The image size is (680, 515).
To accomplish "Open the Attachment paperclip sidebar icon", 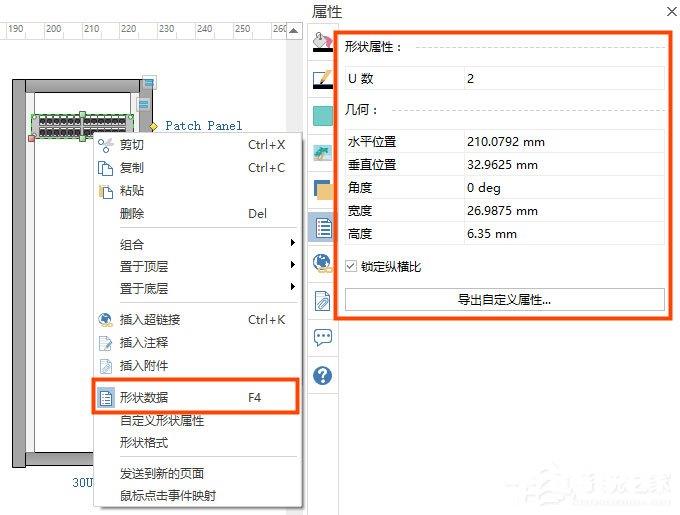I will point(322,300).
